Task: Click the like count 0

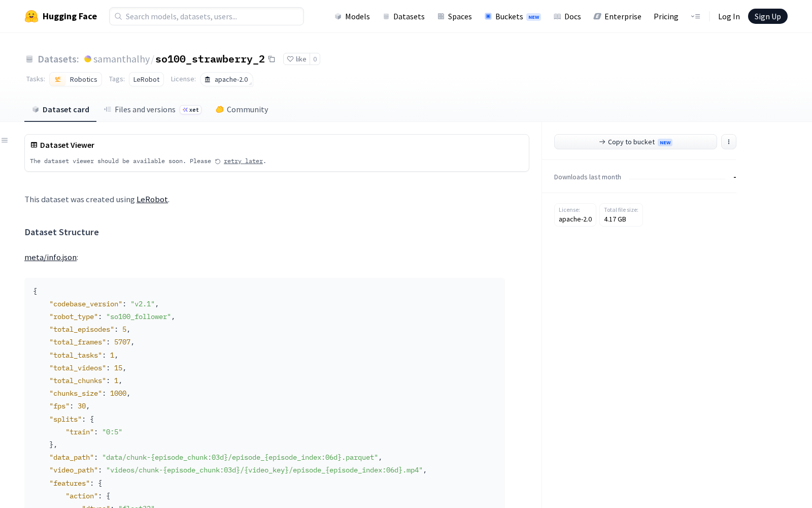Action: [x=315, y=59]
